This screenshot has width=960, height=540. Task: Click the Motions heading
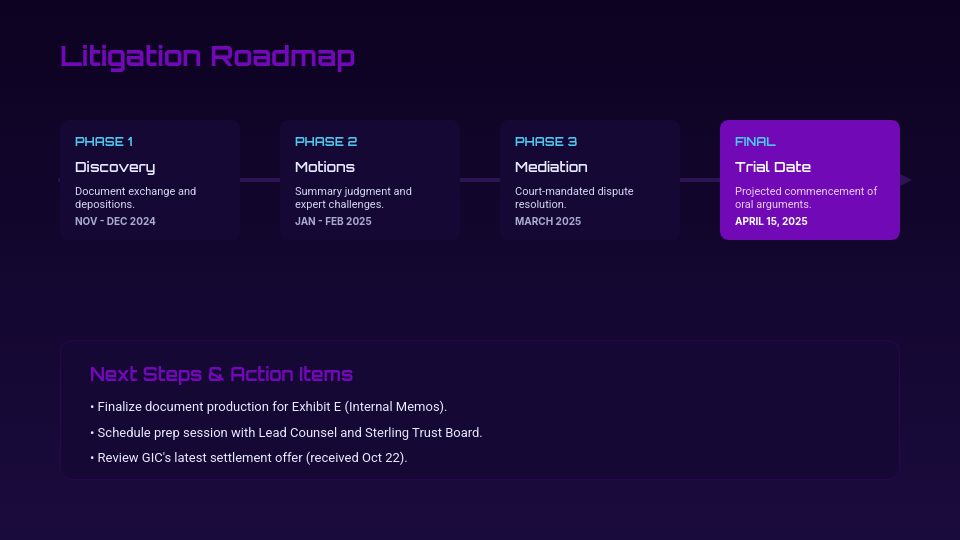[x=325, y=167]
